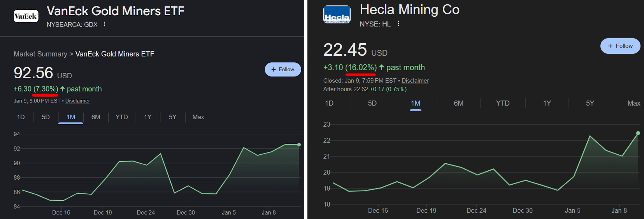Follow the VanEck Gold Miners ETF

pyautogui.click(x=283, y=69)
